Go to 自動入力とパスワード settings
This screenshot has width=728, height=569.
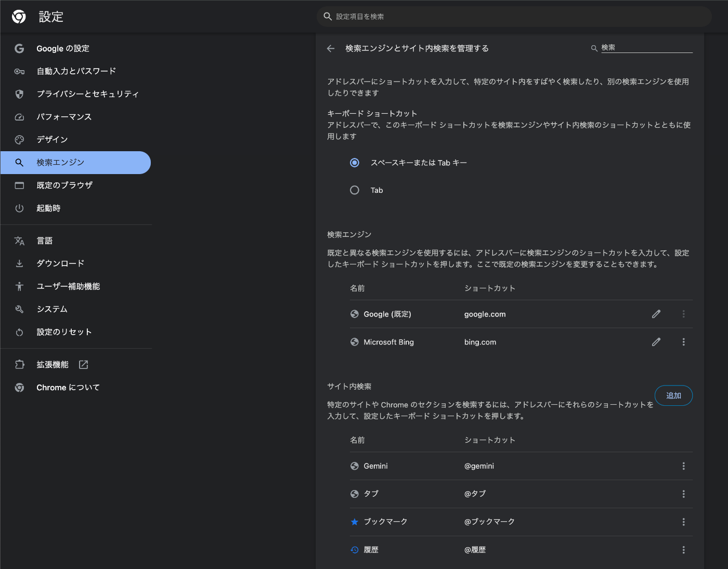click(x=75, y=71)
